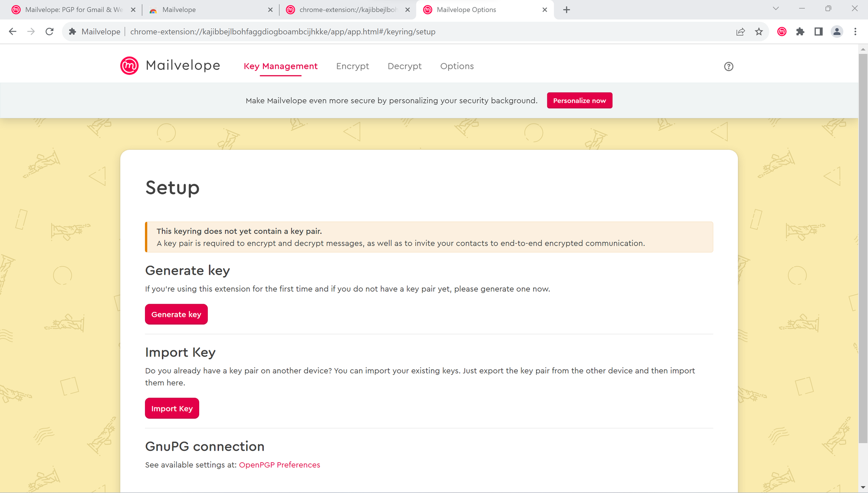This screenshot has width=868, height=493.
Task: Close the 'Mailvelope: PGP for Gmail' tab
Action: [x=133, y=10]
